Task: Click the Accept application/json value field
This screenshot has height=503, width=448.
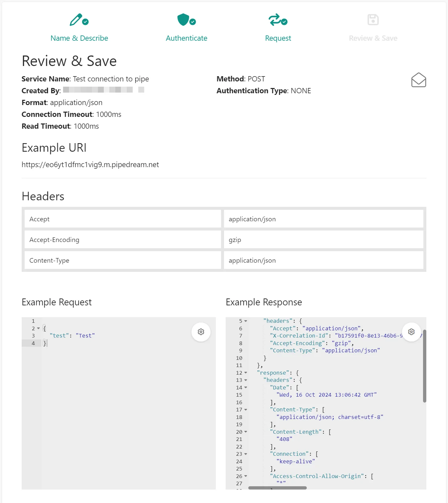Action: pyautogui.click(x=324, y=219)
